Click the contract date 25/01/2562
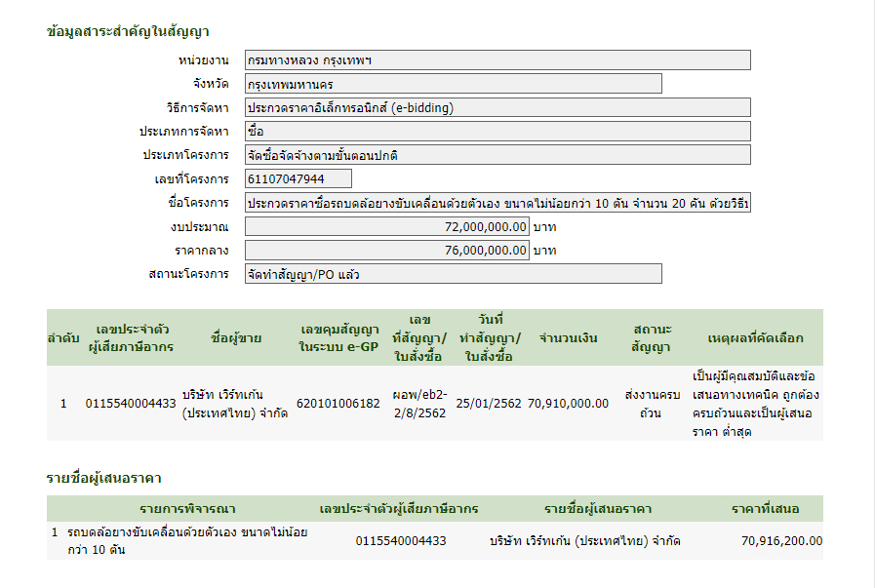Viewport: 875px width, 588px height. click(x=489, y=403)
